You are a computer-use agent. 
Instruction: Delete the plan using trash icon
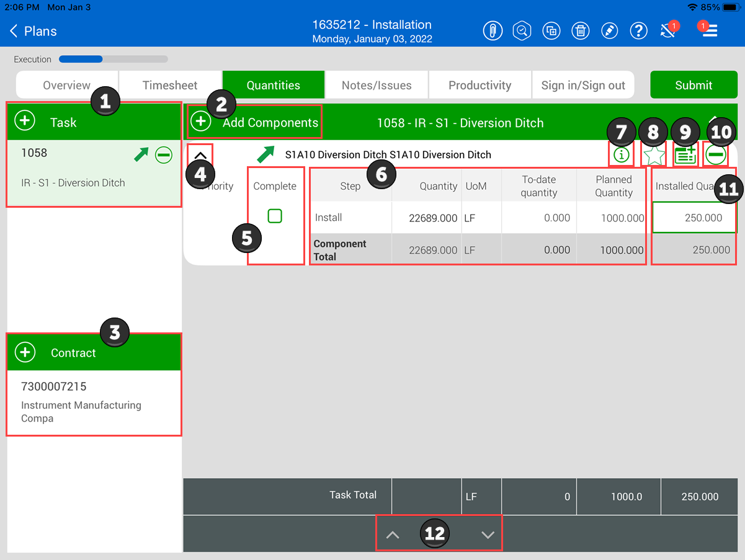pos(580,31)
